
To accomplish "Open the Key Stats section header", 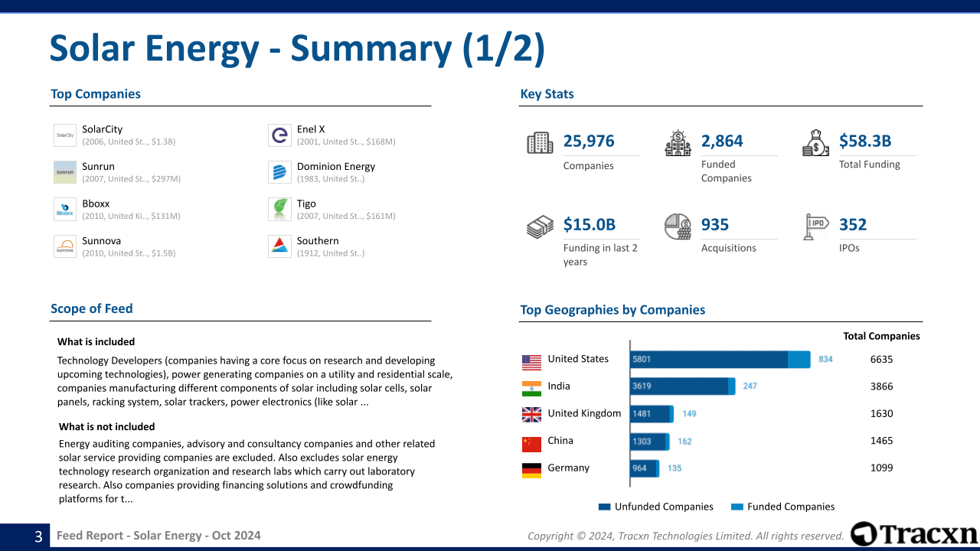I will click(x=546, y=93).
